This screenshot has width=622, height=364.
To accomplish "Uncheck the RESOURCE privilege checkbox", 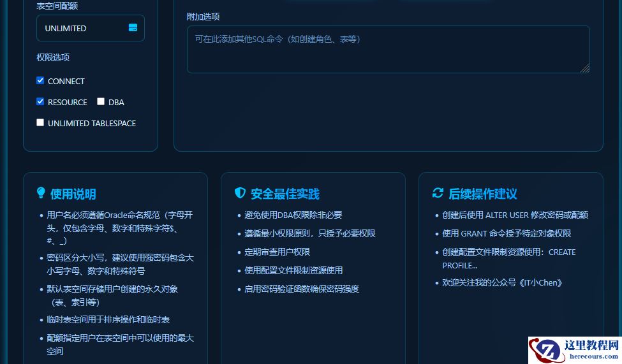I will pyautogui.click(x=40, y=101).
